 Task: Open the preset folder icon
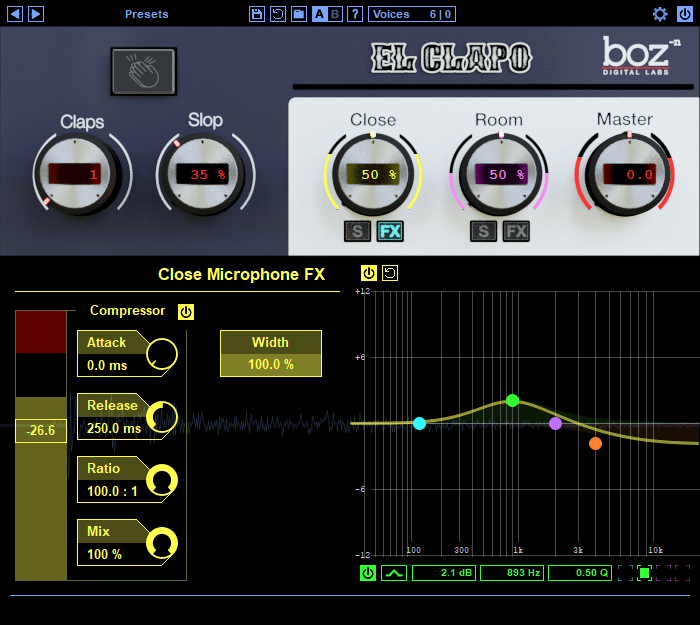point(298,14)
